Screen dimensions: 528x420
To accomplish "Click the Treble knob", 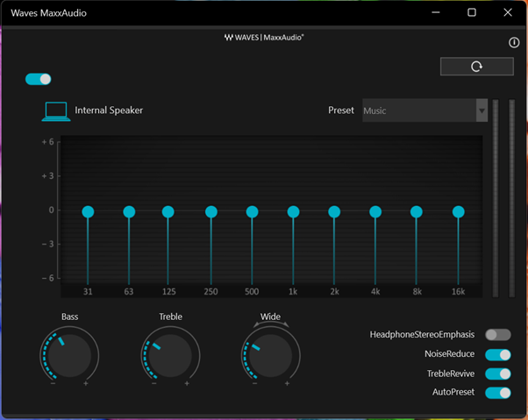I will coord(169,355).
